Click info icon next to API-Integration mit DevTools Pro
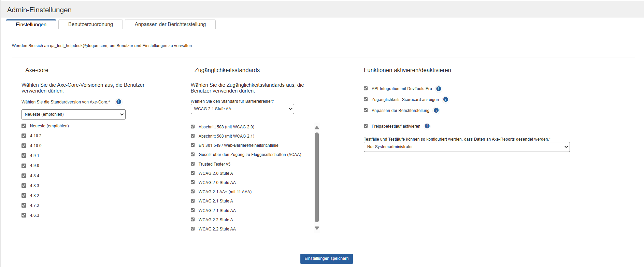This screenshot has width=644, height=267. click(x=439, y=89)
